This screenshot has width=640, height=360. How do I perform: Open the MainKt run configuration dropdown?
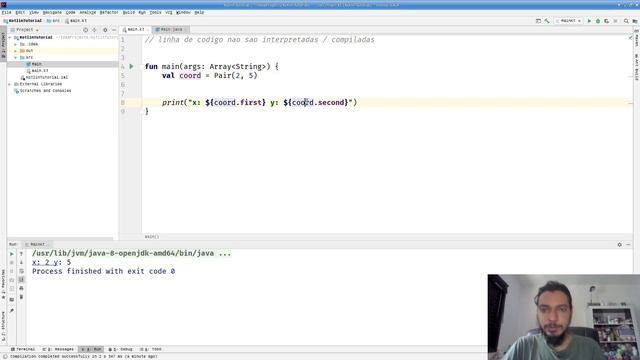568,21
